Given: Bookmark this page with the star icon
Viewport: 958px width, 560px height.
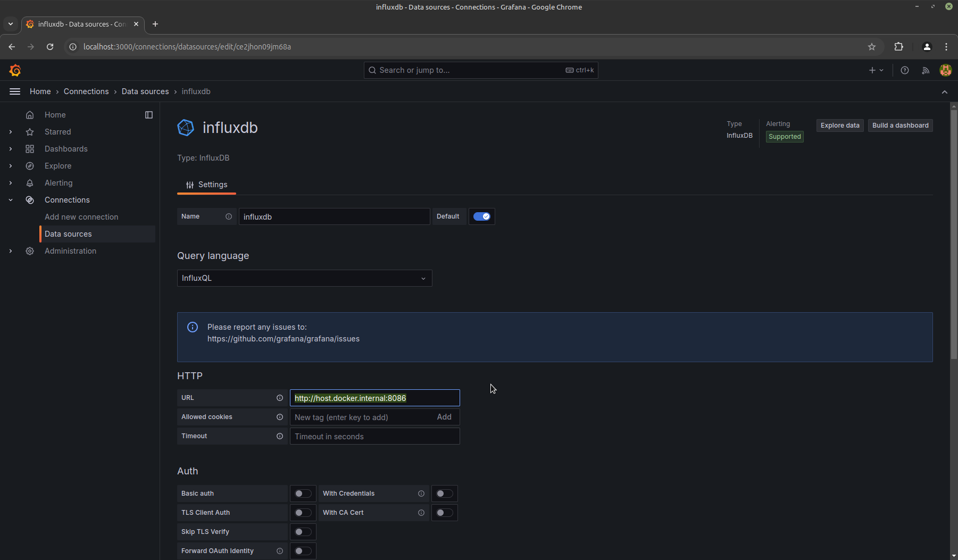Looking at the screenshot, I should pyautogui.click(x=872, y=47).
